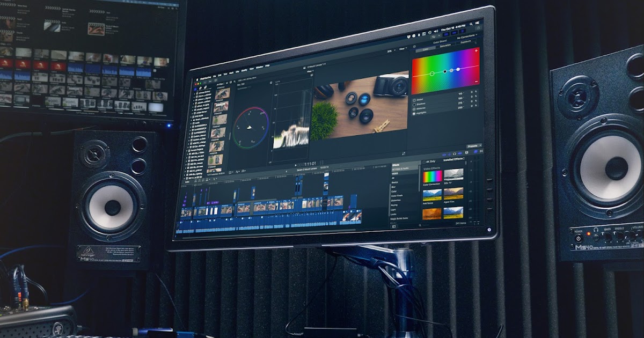Select the Aged Film effect thumbnail
Screen dimensions: 644x338
tap(453, 195)
